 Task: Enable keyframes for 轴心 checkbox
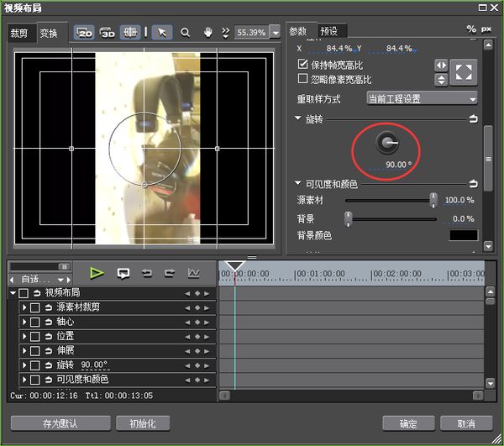tap(34, 323)
